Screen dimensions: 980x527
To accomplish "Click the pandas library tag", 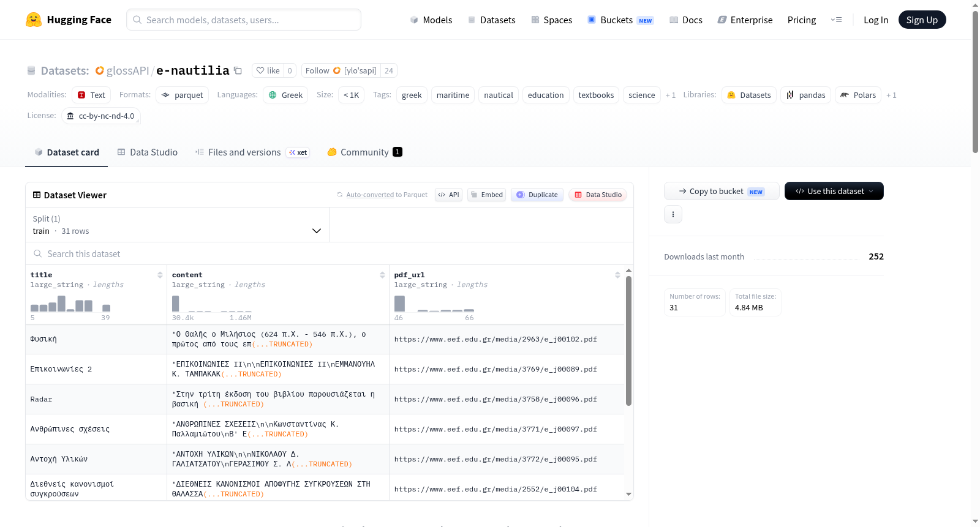I will [x=806, y=95].
